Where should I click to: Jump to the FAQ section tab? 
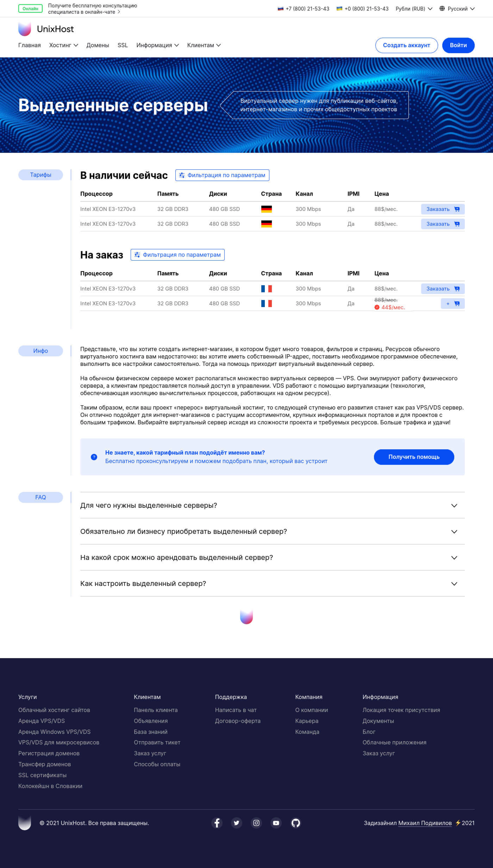pyautogui.click(x=41, y=497)
